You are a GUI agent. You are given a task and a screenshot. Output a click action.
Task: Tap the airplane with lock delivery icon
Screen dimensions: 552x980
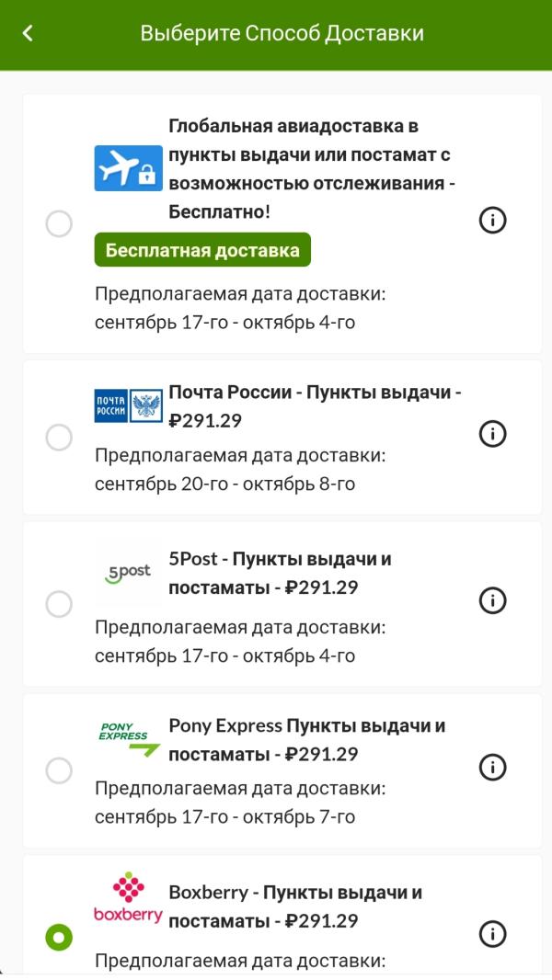128,168
